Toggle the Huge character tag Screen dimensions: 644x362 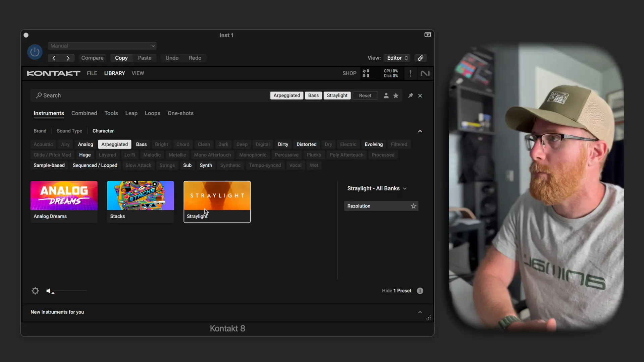pos(85,155)
